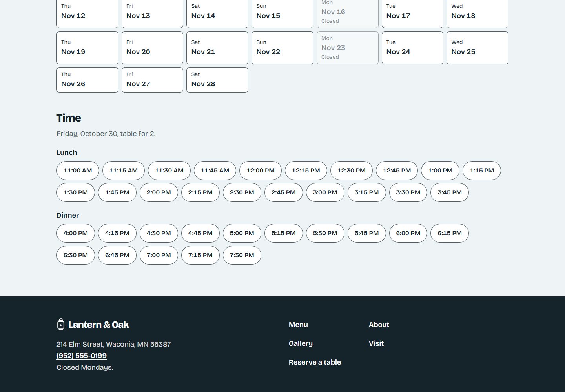The height and width of the screenshot is (392, 565).
Task: Pick Thu Nov 19 as the date
Action: (87, 48)
